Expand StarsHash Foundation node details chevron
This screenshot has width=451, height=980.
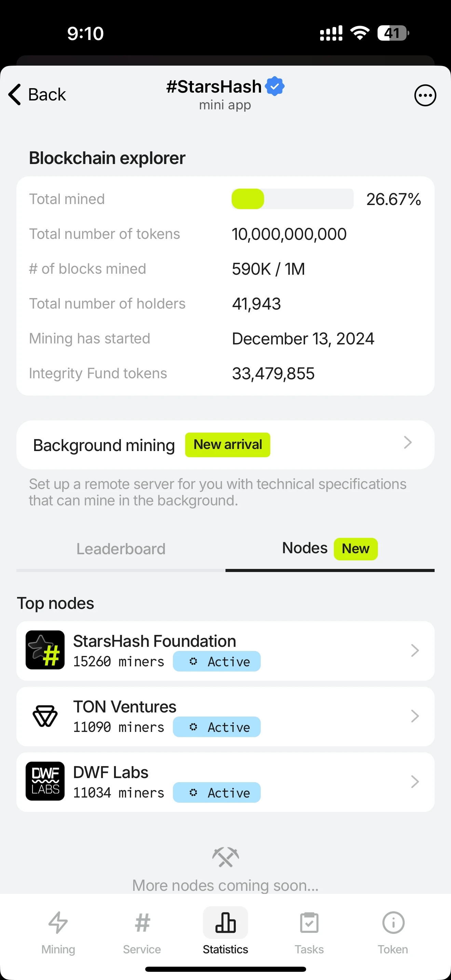[x=415, y=651]
